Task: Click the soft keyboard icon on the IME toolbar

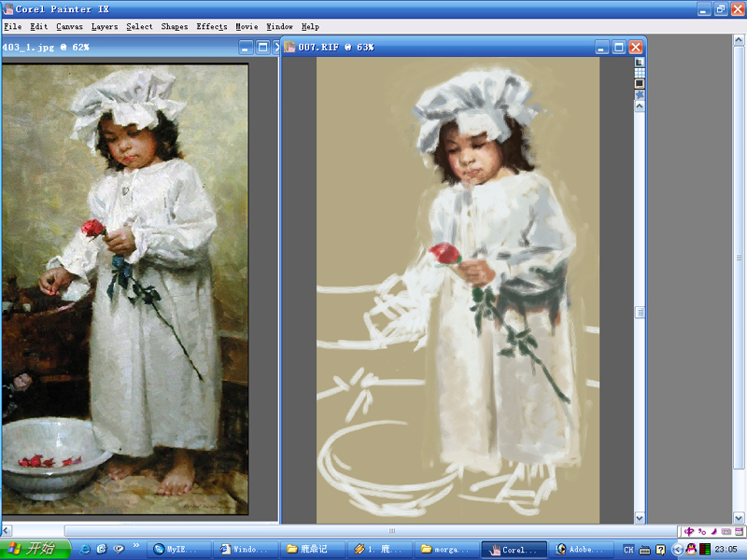Action: tap(726, 531)
